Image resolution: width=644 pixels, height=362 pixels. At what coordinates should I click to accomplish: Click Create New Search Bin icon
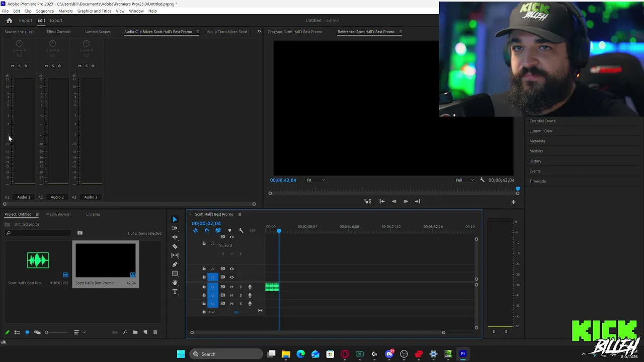(x=80, y=233)
